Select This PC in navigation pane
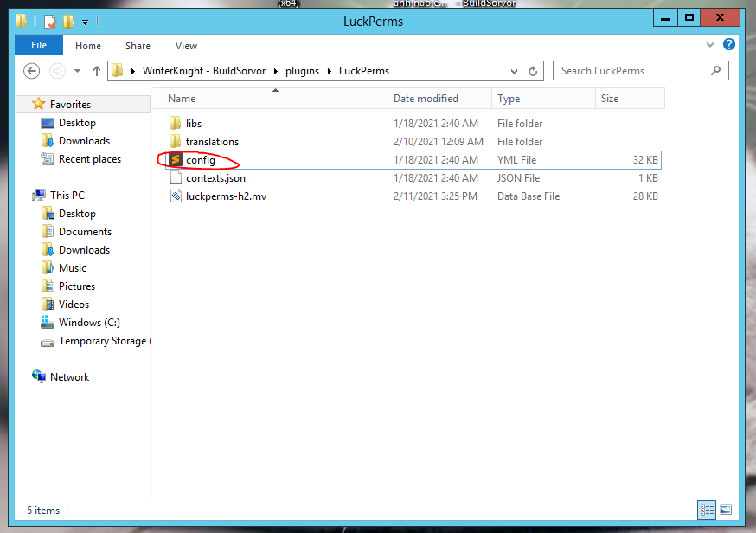The height and width of the screenshot is (533, 756). pyautogui.click(x=67, y=196)
